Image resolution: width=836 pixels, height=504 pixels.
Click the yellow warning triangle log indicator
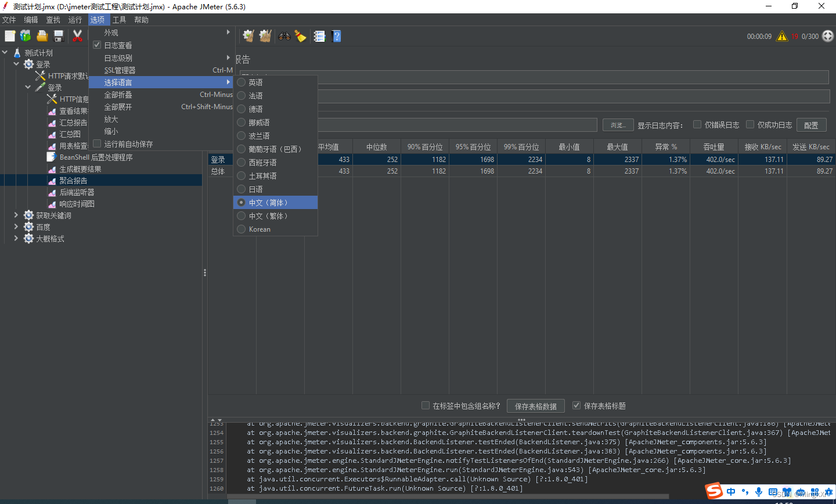pos(782,36)
